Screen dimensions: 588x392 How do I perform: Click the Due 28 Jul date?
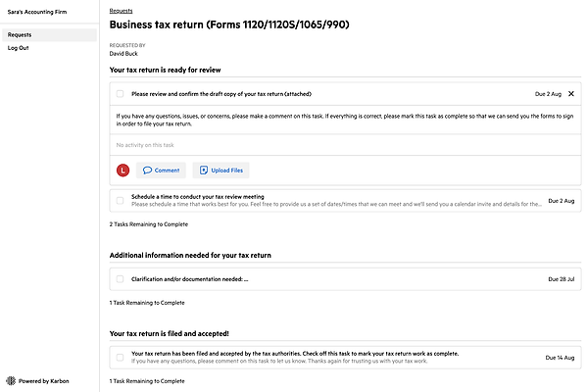click(562, 279)
